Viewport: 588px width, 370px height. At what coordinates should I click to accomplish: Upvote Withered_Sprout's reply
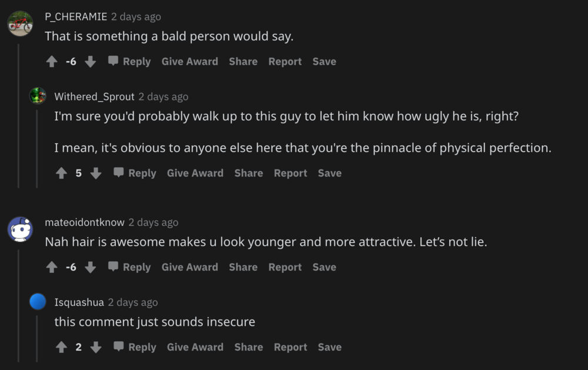point(61,174)
